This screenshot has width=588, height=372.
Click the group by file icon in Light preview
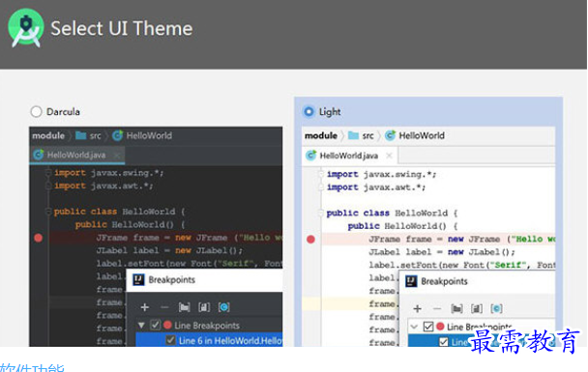pos(477,309)
